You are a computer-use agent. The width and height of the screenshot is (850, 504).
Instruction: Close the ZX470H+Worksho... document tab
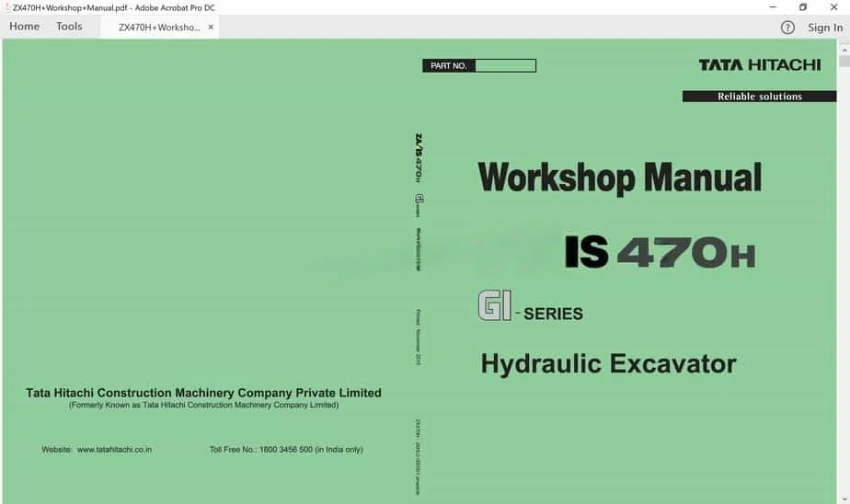tap(211, 27)
